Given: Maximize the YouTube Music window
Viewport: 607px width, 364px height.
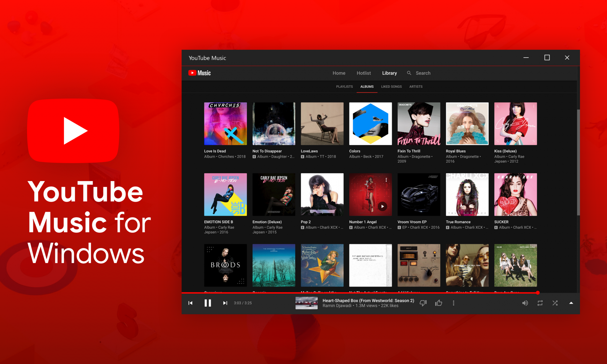Looking at the screenshot, I should tap(547, 58).
